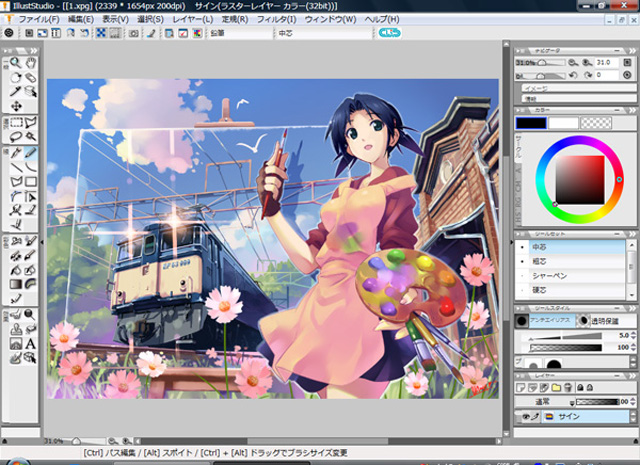Select the move layer tool
The height and width of the screenshot is (465, 640).
[16, 107]
